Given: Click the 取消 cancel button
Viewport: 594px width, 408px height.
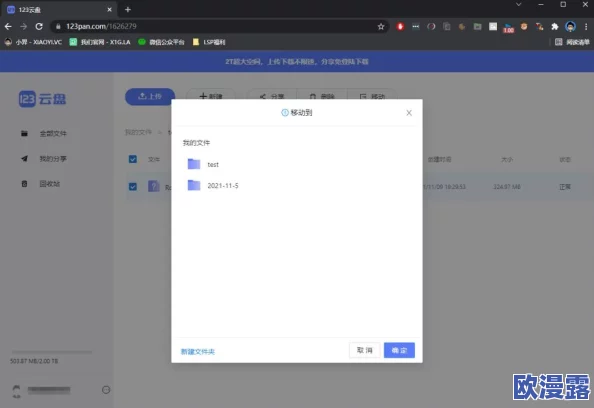Looking at the screenshot, I should [364, 350].
